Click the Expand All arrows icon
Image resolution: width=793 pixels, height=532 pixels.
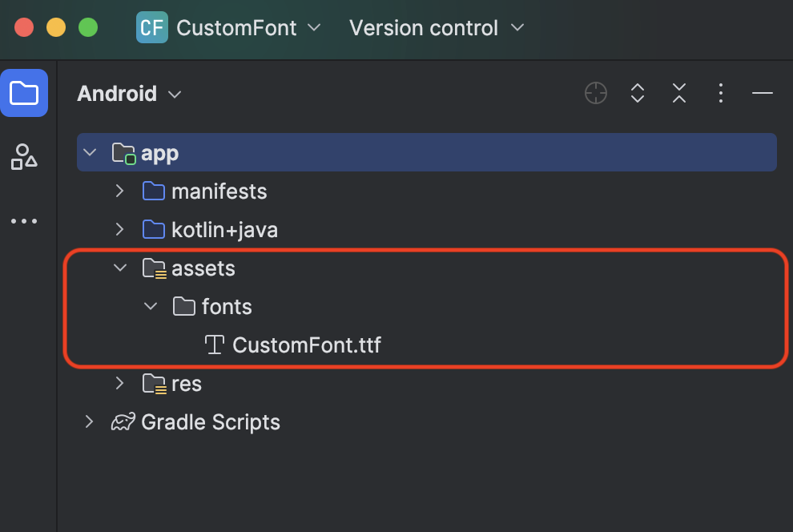pos(638,93)
